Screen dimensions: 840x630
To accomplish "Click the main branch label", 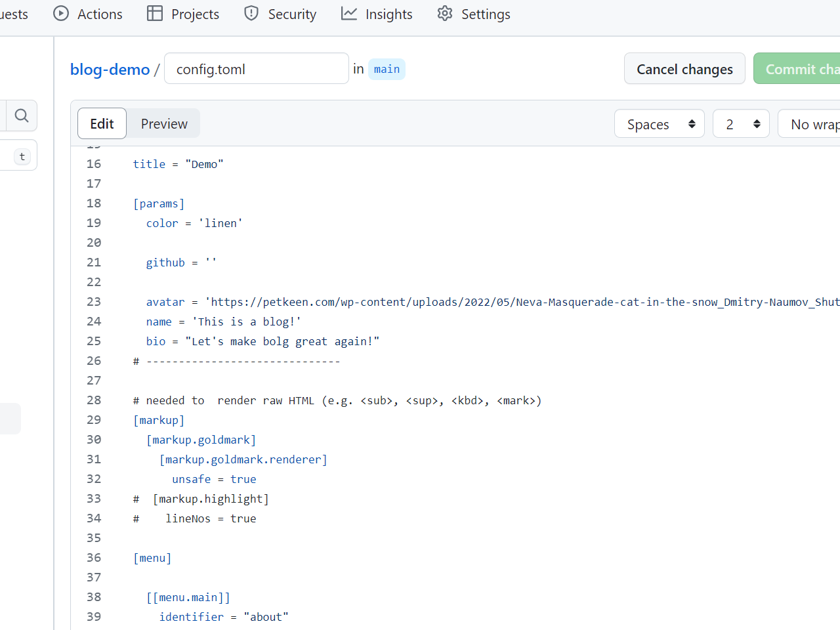I will click(387, 69).
